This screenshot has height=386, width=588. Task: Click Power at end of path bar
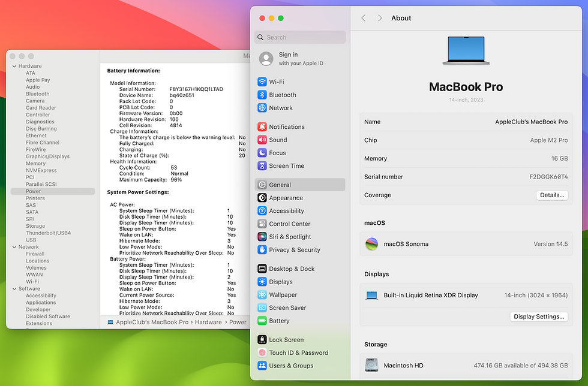238,322
